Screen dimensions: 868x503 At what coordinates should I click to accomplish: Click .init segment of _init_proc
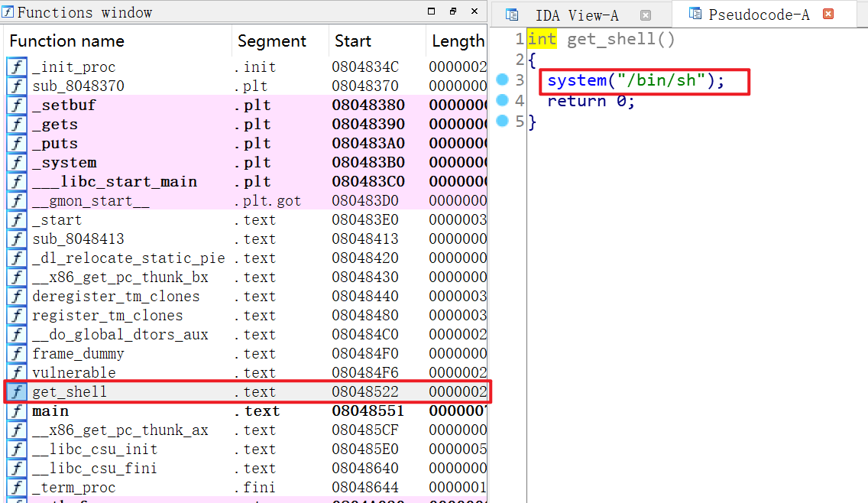(254, 67)
